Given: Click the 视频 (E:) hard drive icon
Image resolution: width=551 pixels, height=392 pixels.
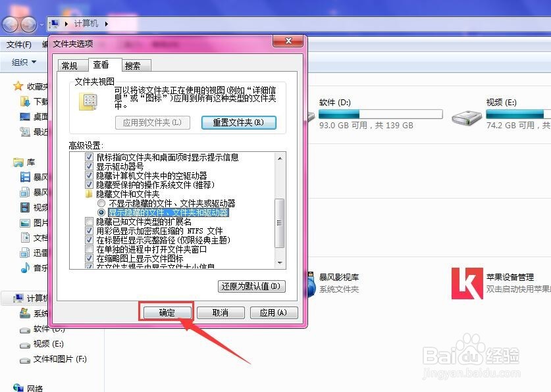Looking at the screenshot, I should coord(466,118).
